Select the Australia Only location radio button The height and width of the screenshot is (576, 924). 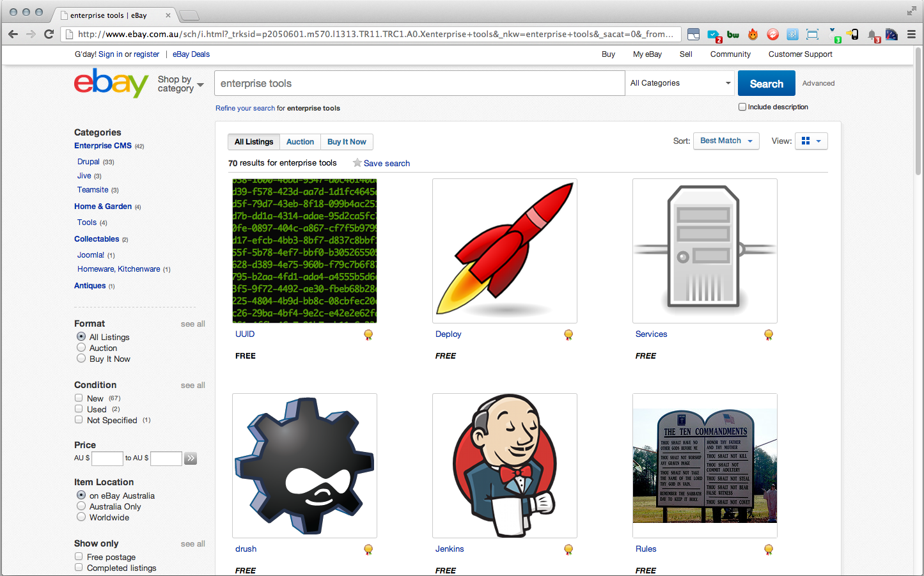[x=81, y=506]
